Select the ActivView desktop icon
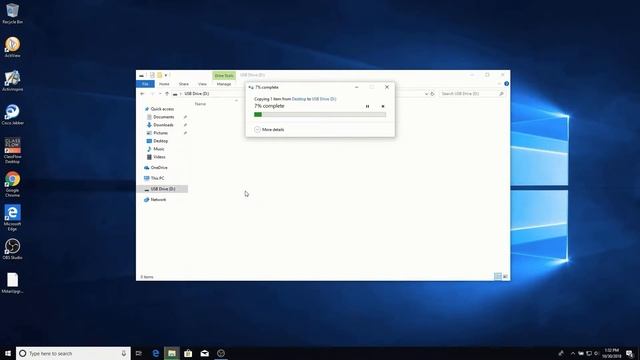This screenshot has width=640, height=360. 12,47
